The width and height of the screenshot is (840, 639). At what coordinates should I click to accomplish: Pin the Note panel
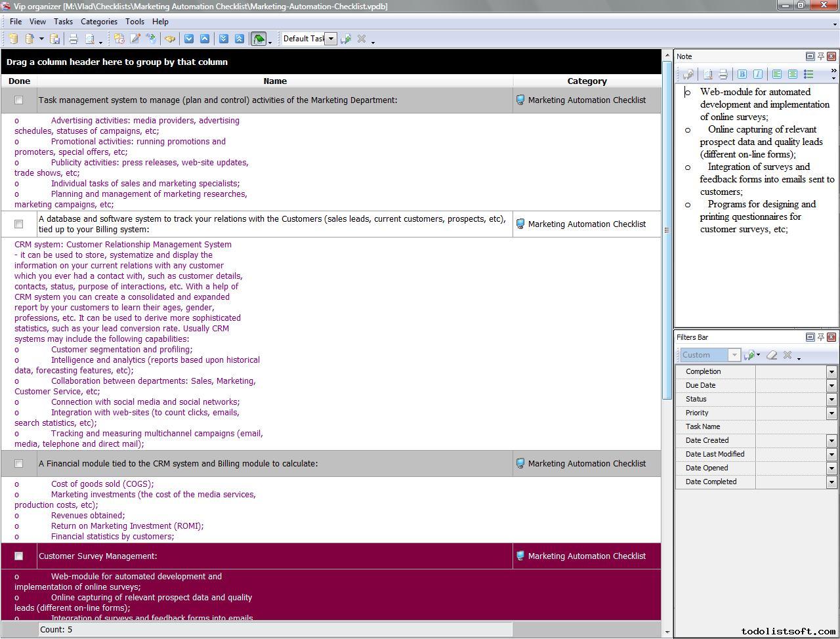point(820,56)
